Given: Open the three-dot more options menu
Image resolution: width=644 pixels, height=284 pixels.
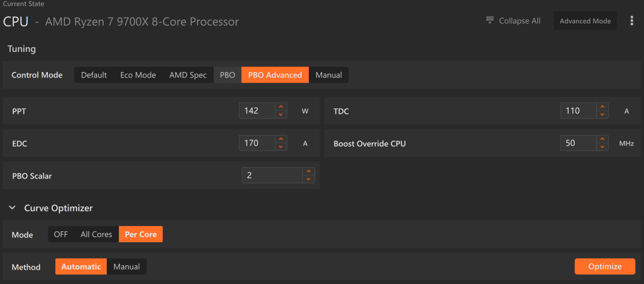Looking at the screenshot, I should pyautogui.click(x=632, y=21).
